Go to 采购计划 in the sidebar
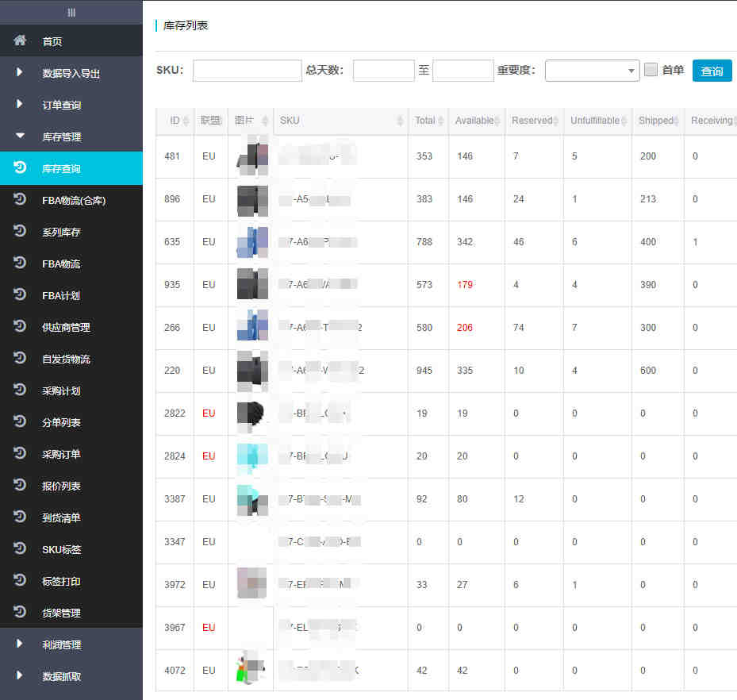Viewport: 737px width, 700px height. [x=61, y=390]
